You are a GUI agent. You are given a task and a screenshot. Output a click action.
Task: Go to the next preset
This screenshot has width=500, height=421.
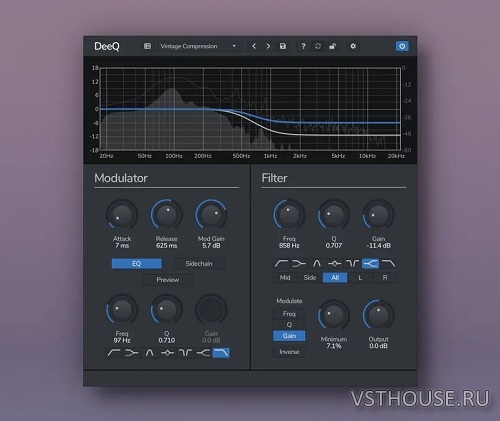268,46
